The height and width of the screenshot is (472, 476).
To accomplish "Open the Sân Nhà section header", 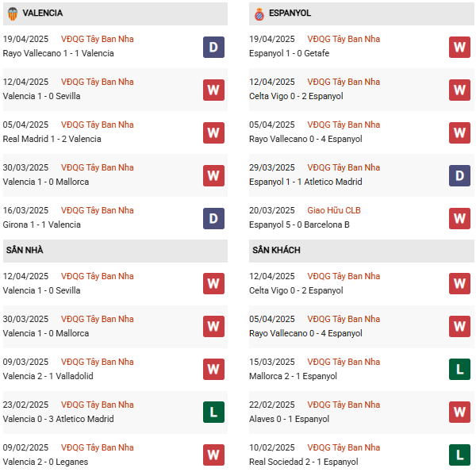I will pyautogui.click(x=25, y=250).
